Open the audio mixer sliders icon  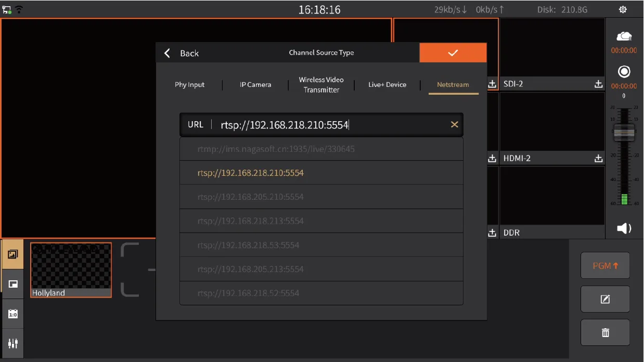coord(13,344)
